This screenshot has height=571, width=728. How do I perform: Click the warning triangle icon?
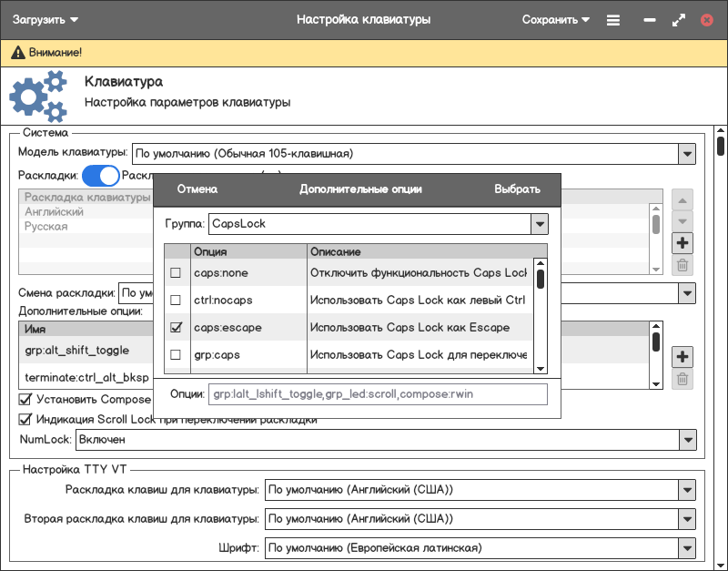click(x=17, y=54)
